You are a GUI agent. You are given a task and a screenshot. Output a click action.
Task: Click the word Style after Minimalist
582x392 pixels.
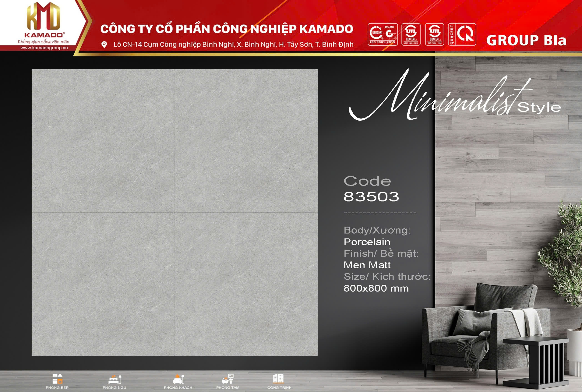point(539,108)
